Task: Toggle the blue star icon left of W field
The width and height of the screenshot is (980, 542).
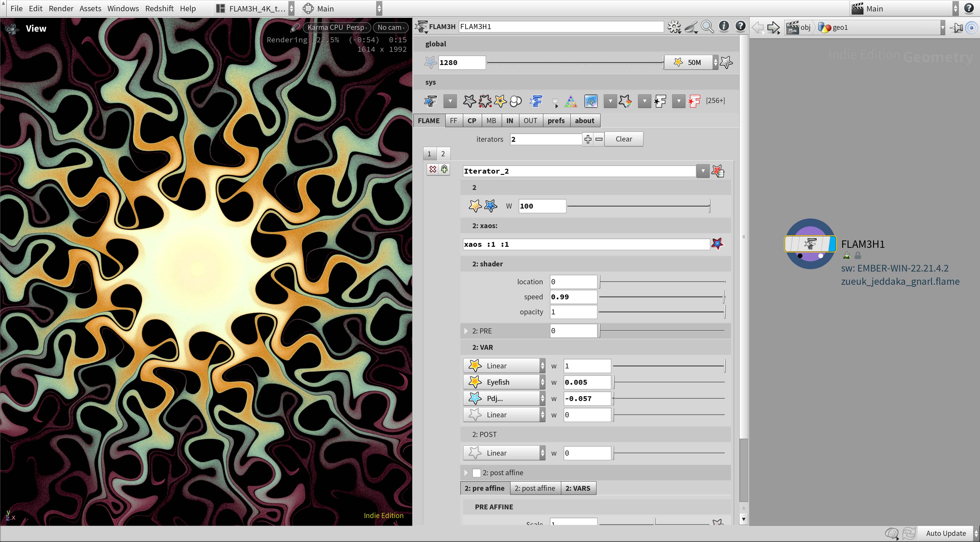Action: [490, 206]
